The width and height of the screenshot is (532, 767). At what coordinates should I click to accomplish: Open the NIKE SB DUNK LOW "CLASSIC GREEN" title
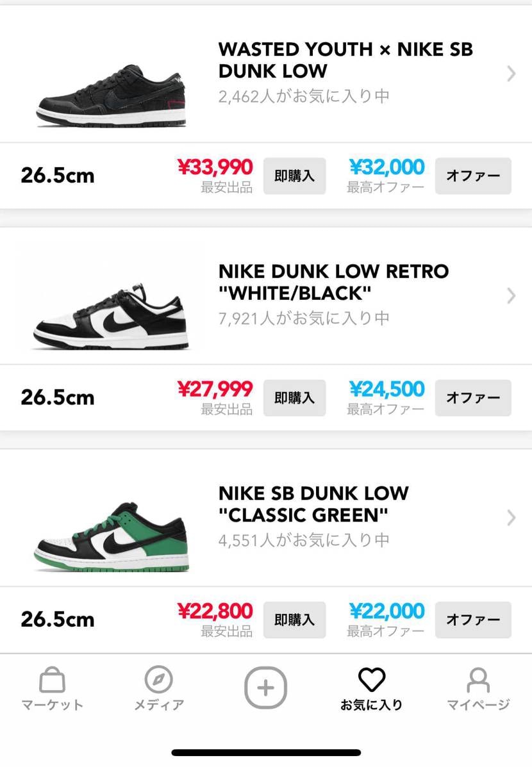tap(313, 504)
